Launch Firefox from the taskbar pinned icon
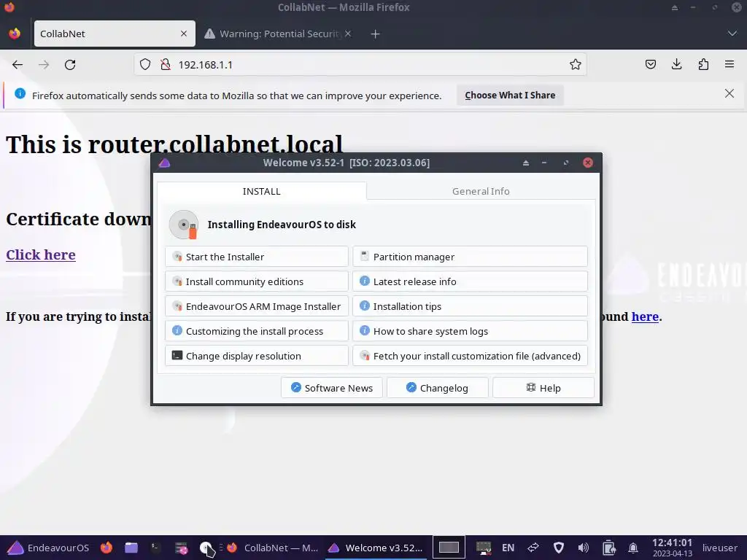Image resolution: width=747 pixels, height=560 pixels. pos(107,548)
